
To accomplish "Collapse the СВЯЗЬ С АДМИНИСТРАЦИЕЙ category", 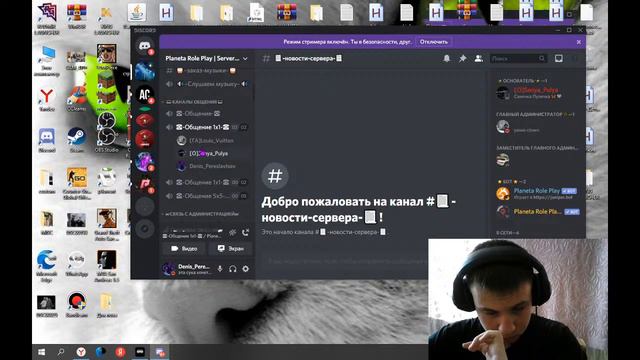I will 201,213.
